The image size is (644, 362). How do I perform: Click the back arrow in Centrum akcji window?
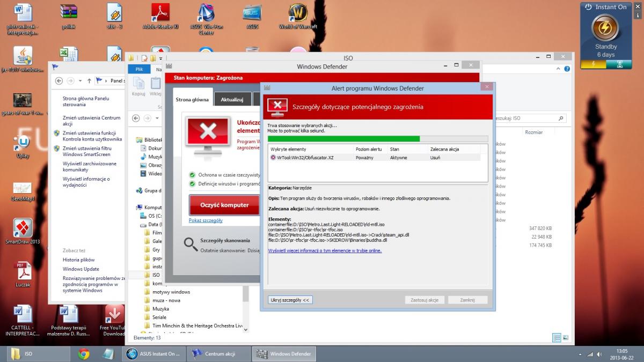pos(58,81)
